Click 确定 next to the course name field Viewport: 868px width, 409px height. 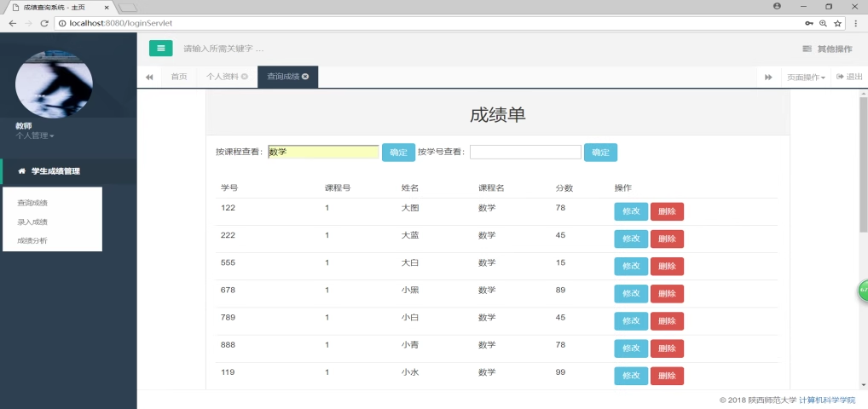tap(398, 153)
